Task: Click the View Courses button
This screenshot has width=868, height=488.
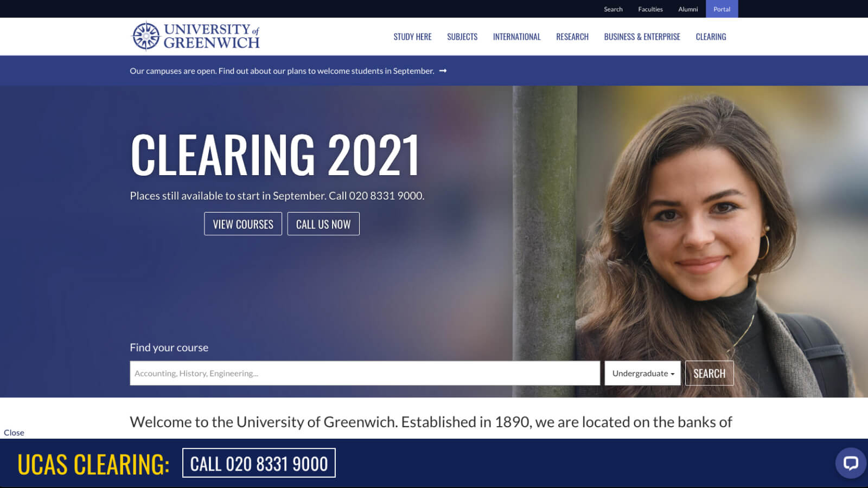Action: pos(243,224)
